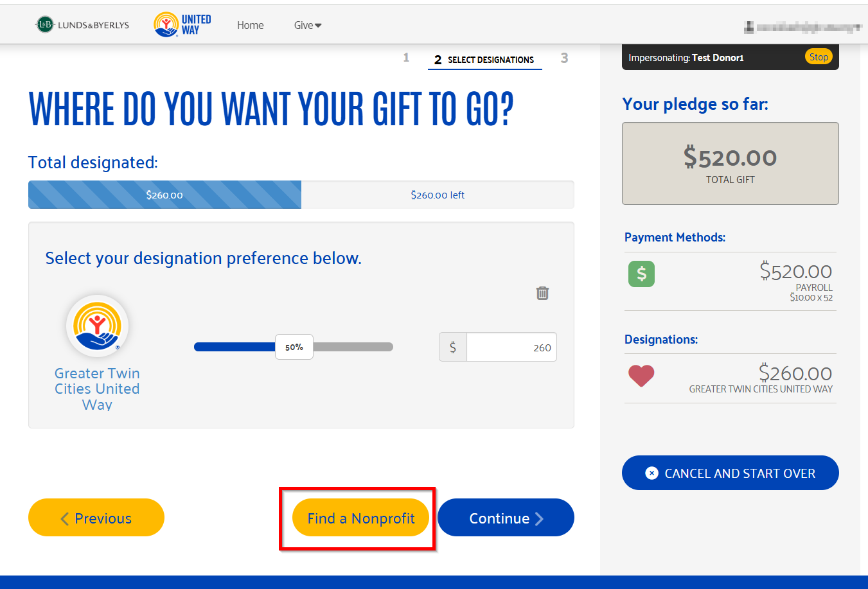This screenshot has height=589, width=868.
Task: Select the Select Designations step tab
Action: coord(484,60)
